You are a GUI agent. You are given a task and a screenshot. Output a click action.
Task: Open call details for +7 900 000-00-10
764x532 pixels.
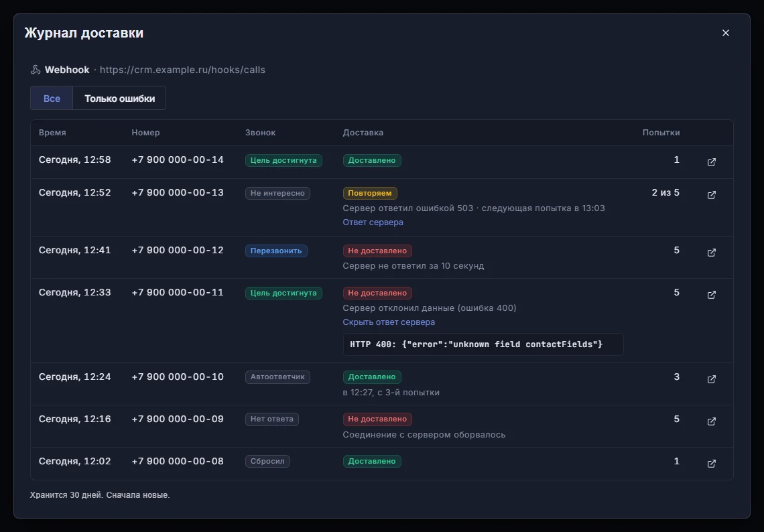[x=711, y=379]
